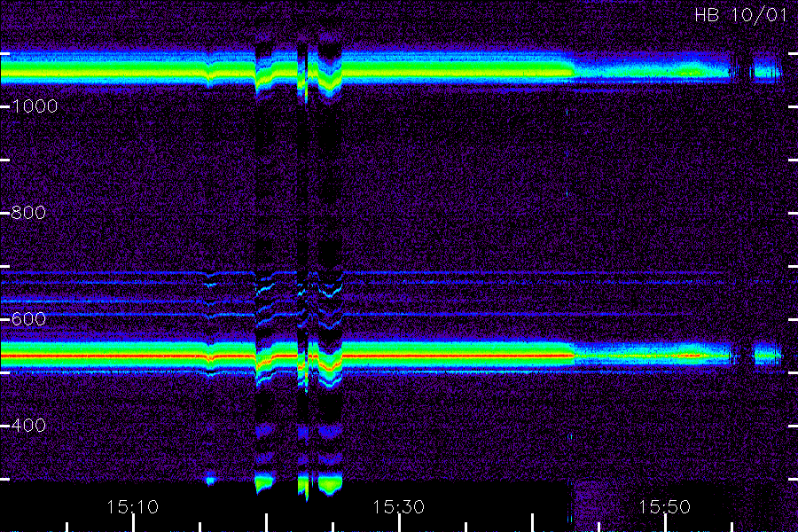Click the 400 frequency axis label
798x532 pixels.
[28, 425]
